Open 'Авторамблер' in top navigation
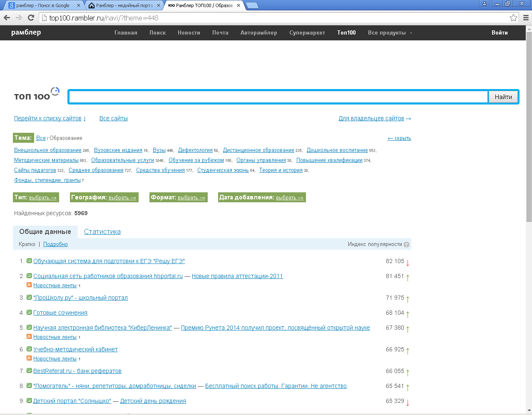532x415 pixels. (259, 32)
